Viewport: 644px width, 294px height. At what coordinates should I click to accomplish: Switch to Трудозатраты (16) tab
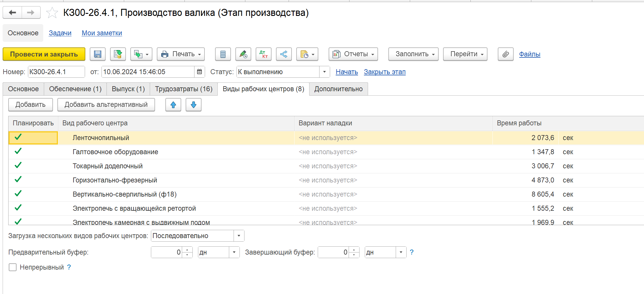[184, 89]
